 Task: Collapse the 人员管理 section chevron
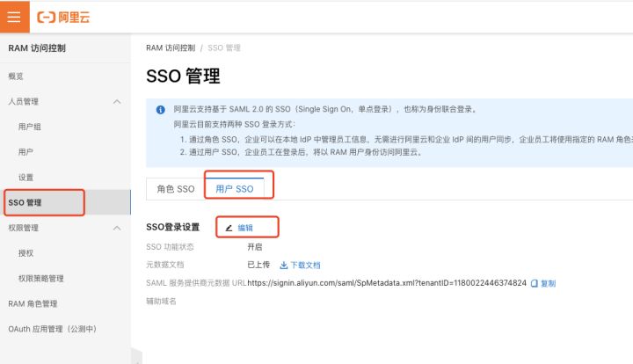(117, 102)
